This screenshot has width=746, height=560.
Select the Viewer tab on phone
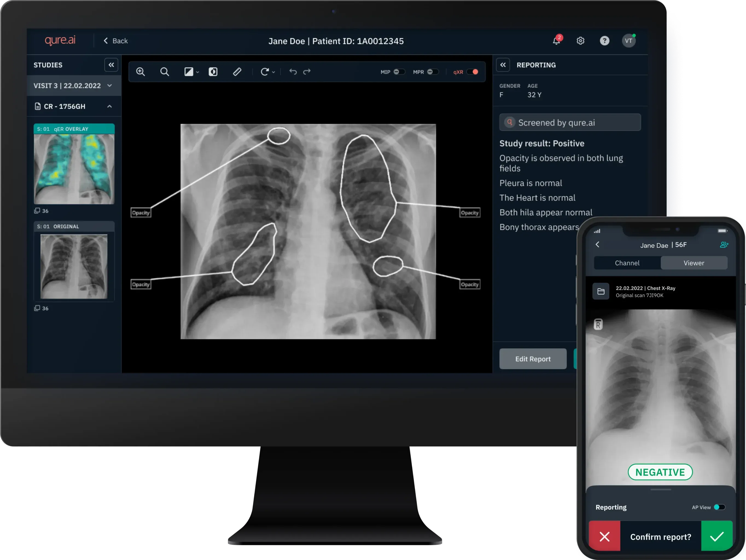(694, 263)
